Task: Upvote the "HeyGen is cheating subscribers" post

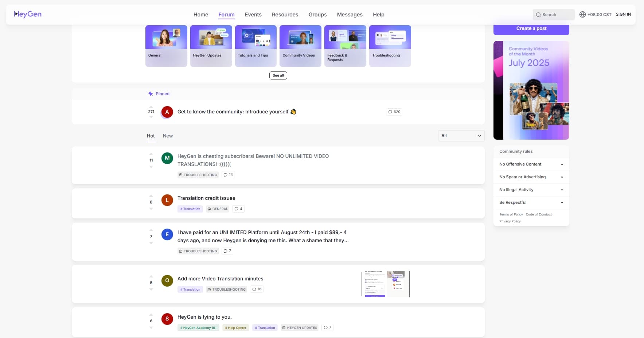Action: click(151, 154)
